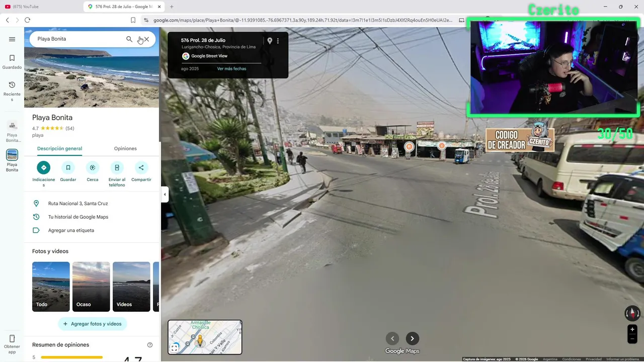Click the site settings icon in address bar

146,20
